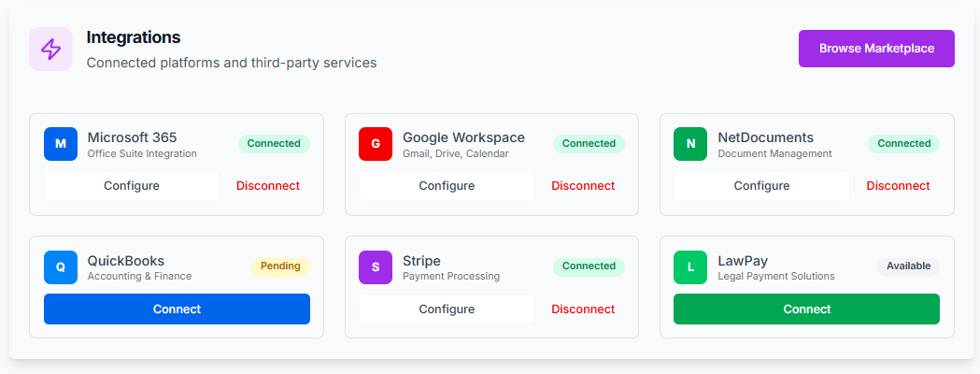
Task: Click the purple lightning bolt Integrations icon
Action: click(50, 49)
